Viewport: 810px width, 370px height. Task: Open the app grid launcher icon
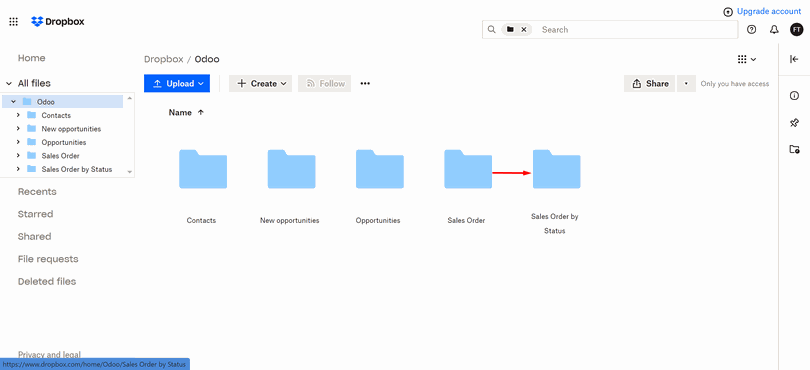(x=13, y=22)
